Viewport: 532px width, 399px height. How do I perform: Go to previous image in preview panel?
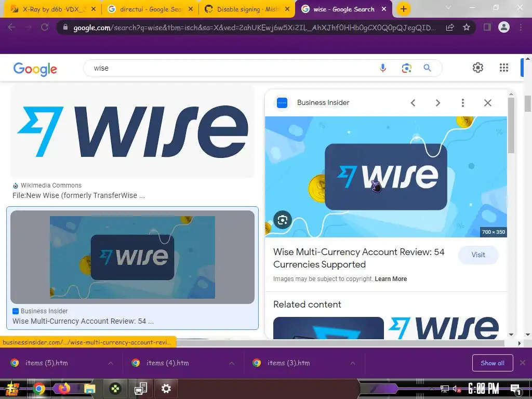(413, 103)
